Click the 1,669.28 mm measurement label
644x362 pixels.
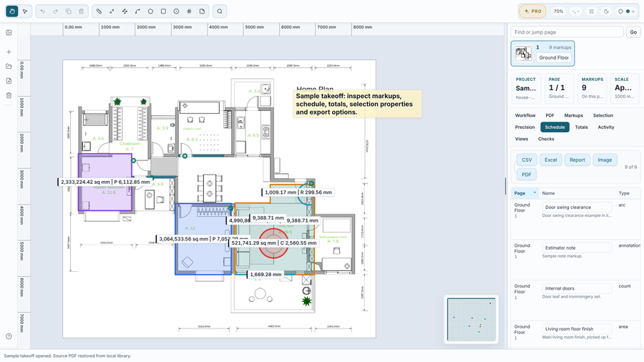click(x=265, y=274)
